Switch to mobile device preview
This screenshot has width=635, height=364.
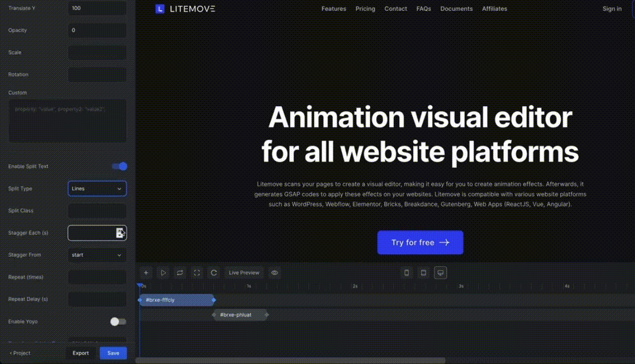click(x=406, y=272)
